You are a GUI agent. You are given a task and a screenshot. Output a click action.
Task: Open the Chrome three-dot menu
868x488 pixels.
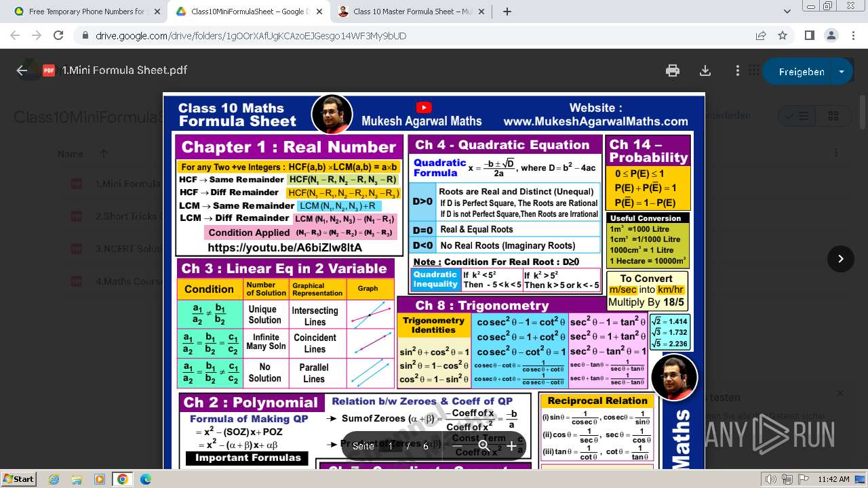point(852,35)
